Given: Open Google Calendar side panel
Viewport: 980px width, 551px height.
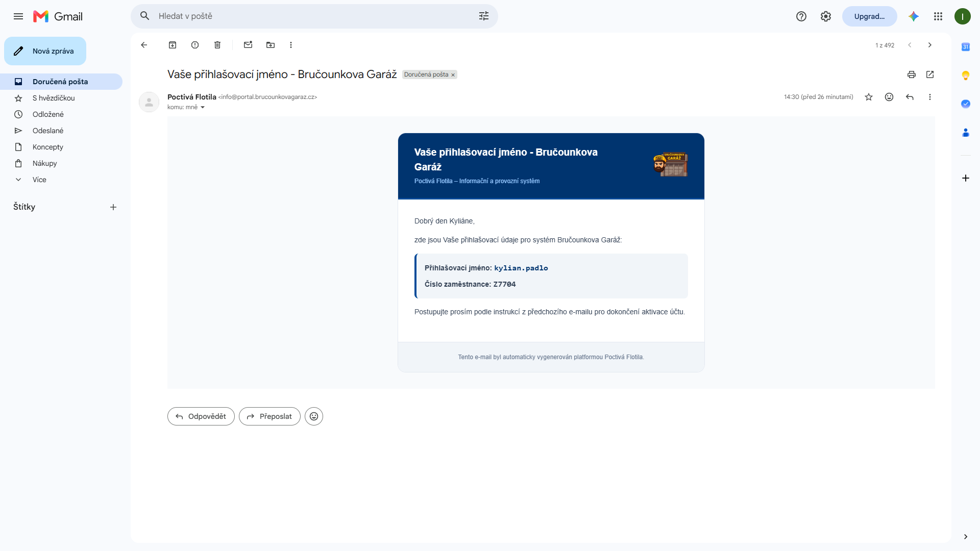Looking at the screenshot, I should click(x=966, y=47).
